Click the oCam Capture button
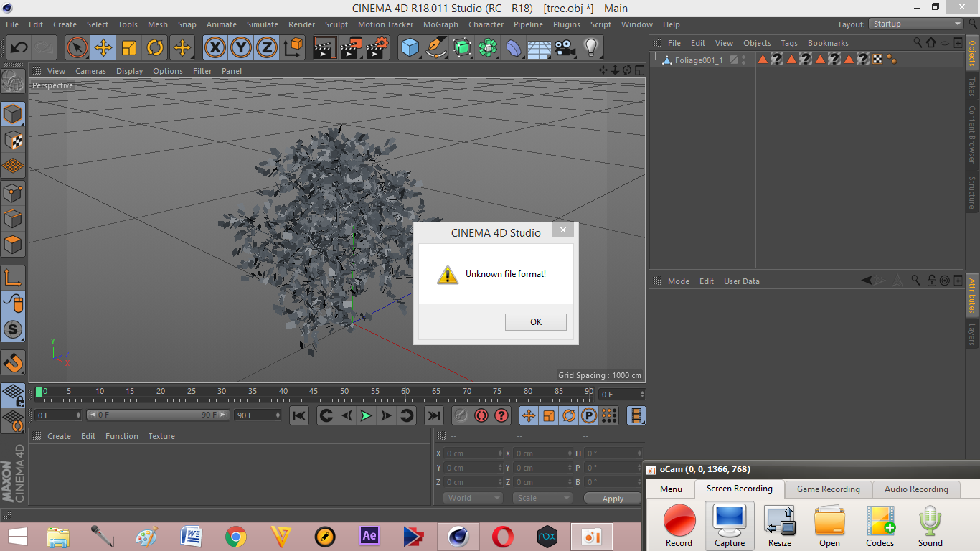The image size is (980, 551). click(x=730, y=526)
